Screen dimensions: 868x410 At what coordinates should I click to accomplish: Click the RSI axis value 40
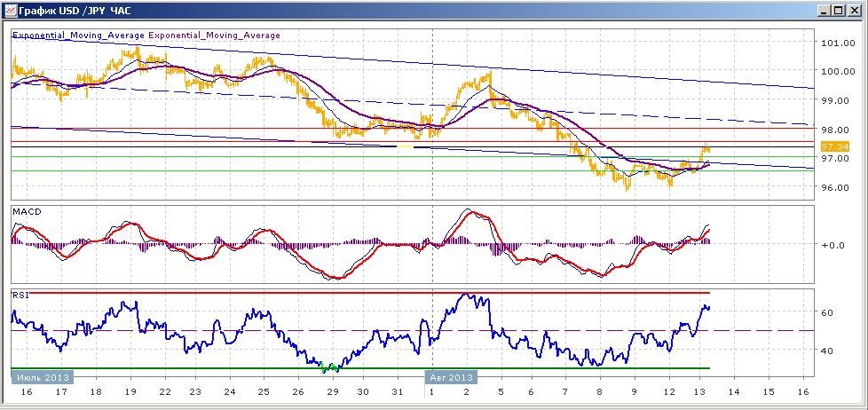point(825,351)
